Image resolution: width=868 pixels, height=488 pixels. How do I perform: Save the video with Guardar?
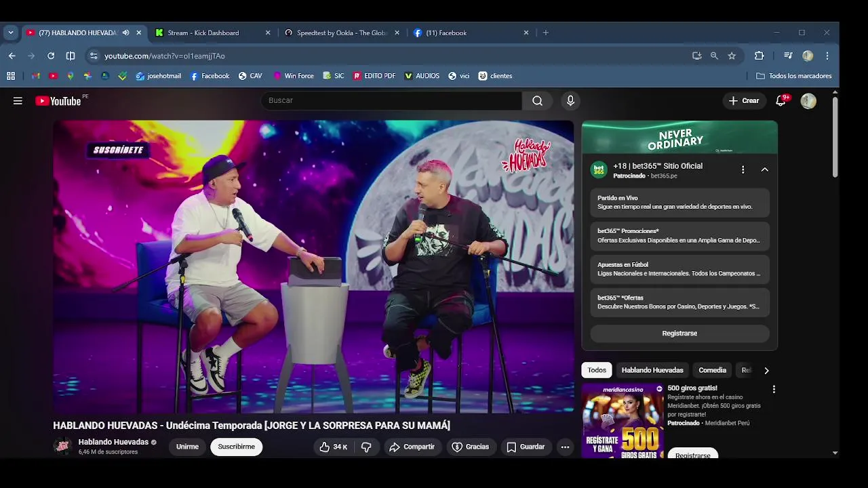click(x=526, y=447)
